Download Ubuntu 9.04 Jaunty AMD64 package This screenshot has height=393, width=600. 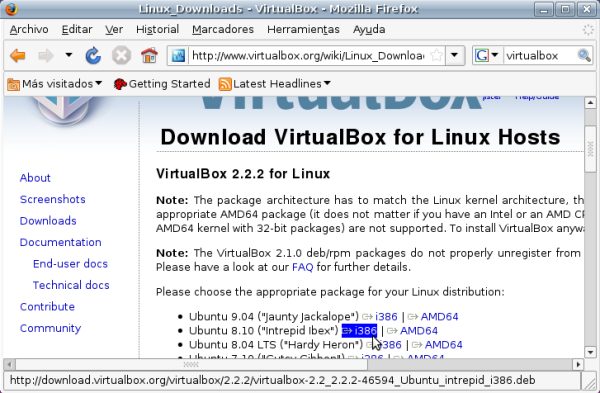click(439, 317)
